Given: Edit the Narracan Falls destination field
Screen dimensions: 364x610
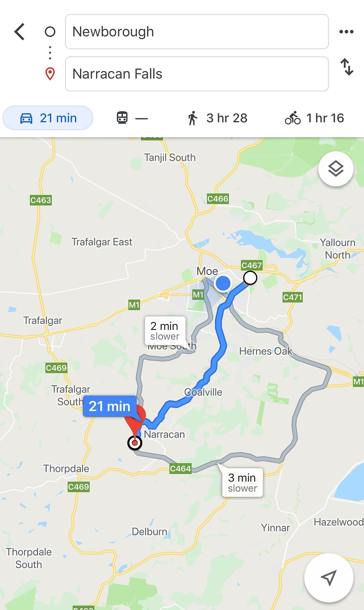Looking at the screenshot, I should (x=197, y=74).
